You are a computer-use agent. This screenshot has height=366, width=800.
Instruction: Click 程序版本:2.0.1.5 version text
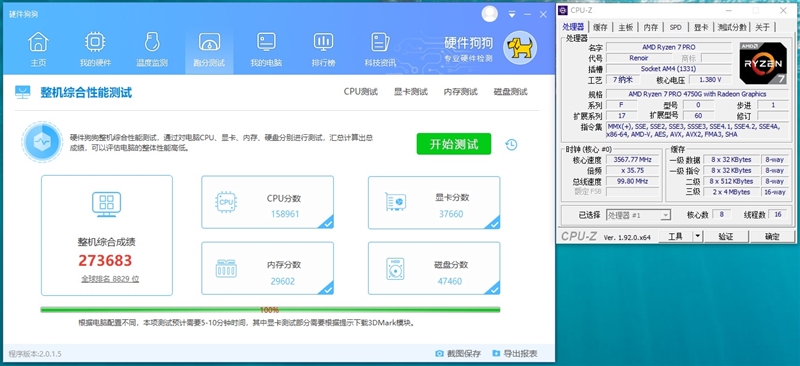pos(35,354)
